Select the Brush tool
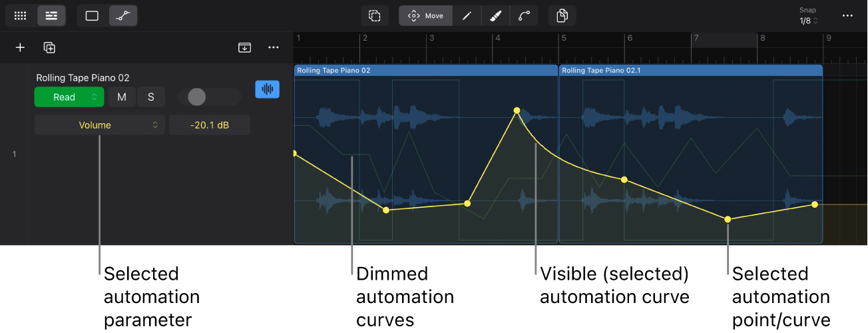 (496, 15)
